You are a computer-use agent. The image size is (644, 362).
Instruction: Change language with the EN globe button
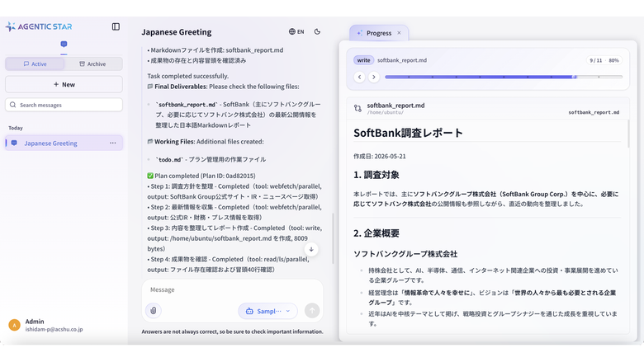point(296,31)
